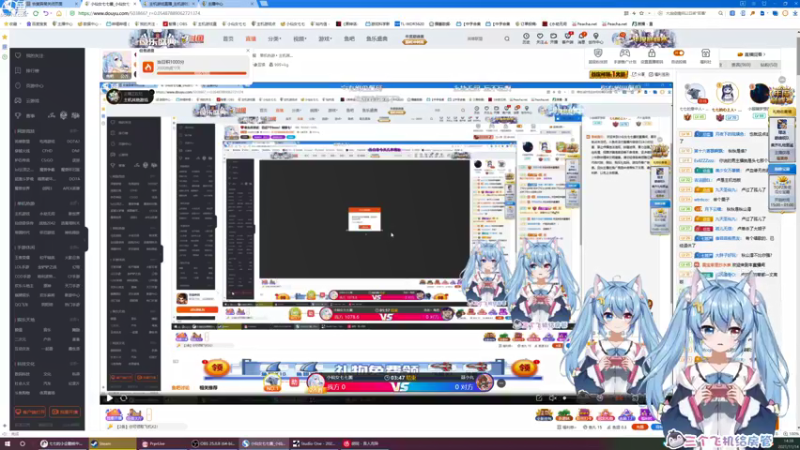The height and width of the screenshot is (450, 800).
Task: Click the left red outlined button at sidebar bottom
Action: [x=30, y=412]
